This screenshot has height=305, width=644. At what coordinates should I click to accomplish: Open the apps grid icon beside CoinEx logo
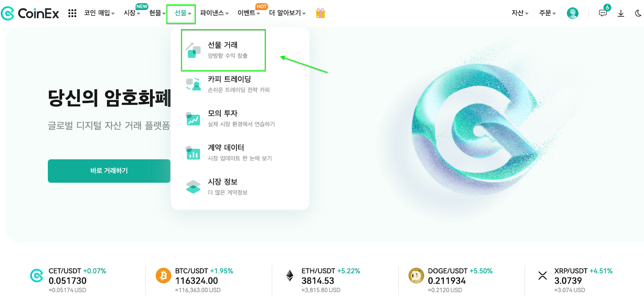tap(72, 13)
